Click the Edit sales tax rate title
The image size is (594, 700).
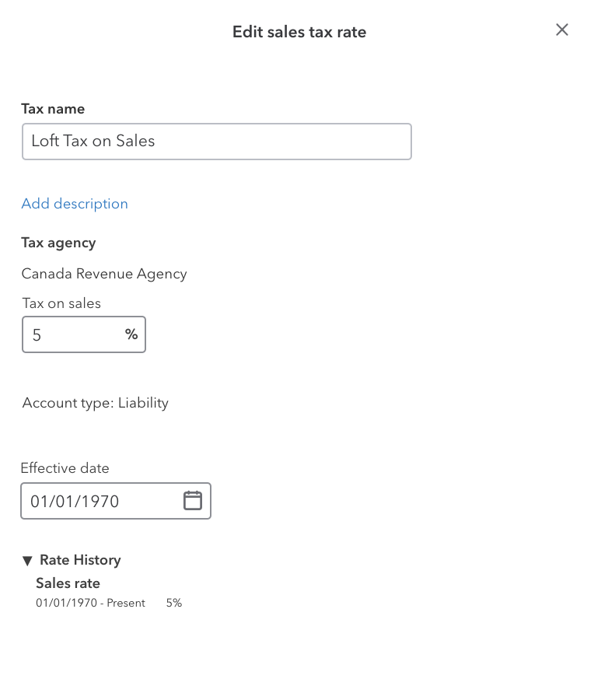click(x=299, y=32)
